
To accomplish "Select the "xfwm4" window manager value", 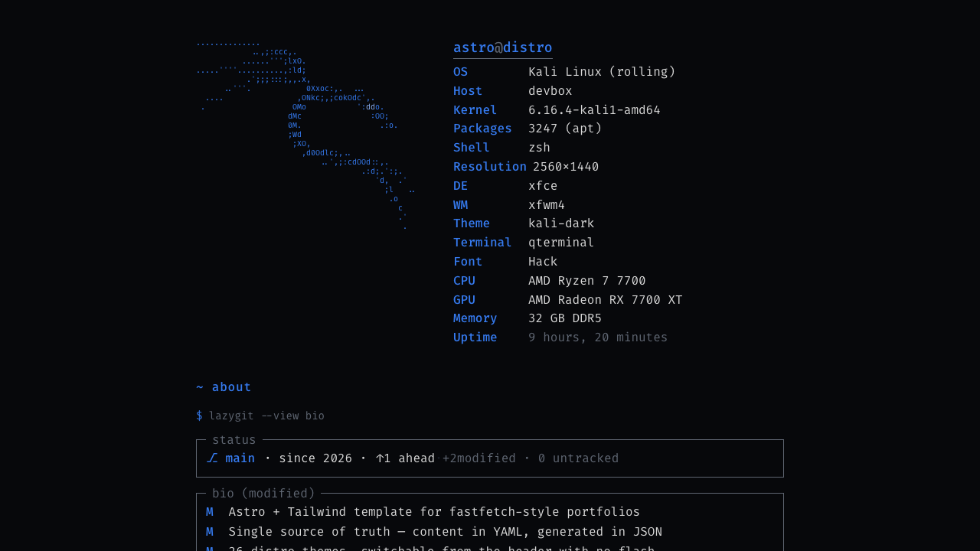I will (x=547, y=205).
